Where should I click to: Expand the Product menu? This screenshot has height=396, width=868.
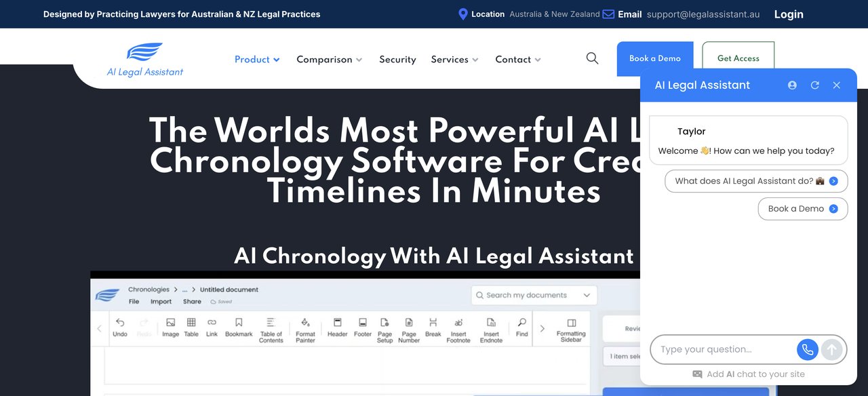[257, 60]
